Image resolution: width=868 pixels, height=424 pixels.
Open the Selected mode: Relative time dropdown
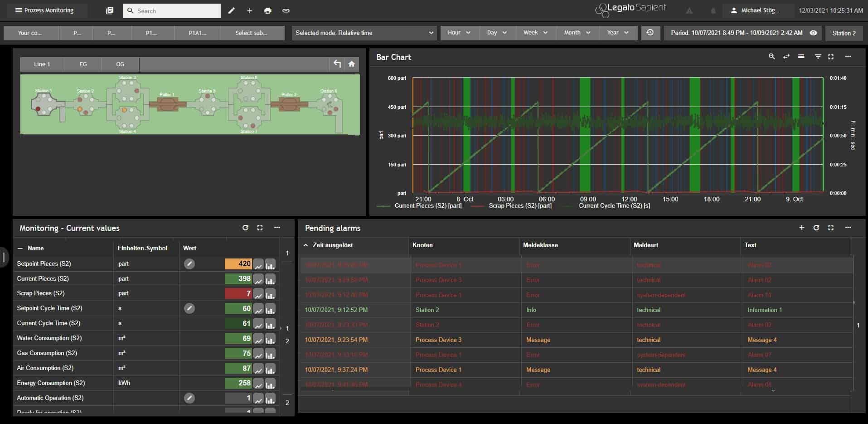click(x=364, y=33)
